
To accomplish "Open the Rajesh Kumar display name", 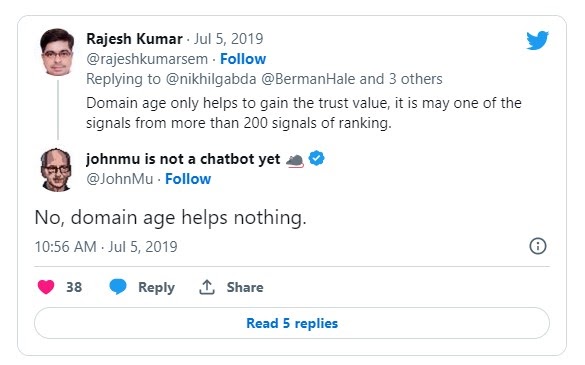I will (134, 39).
